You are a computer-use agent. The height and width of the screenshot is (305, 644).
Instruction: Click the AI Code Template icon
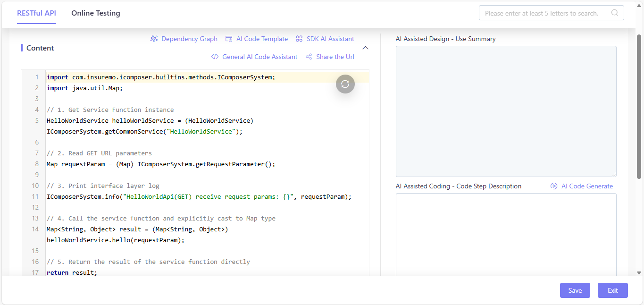229,39
